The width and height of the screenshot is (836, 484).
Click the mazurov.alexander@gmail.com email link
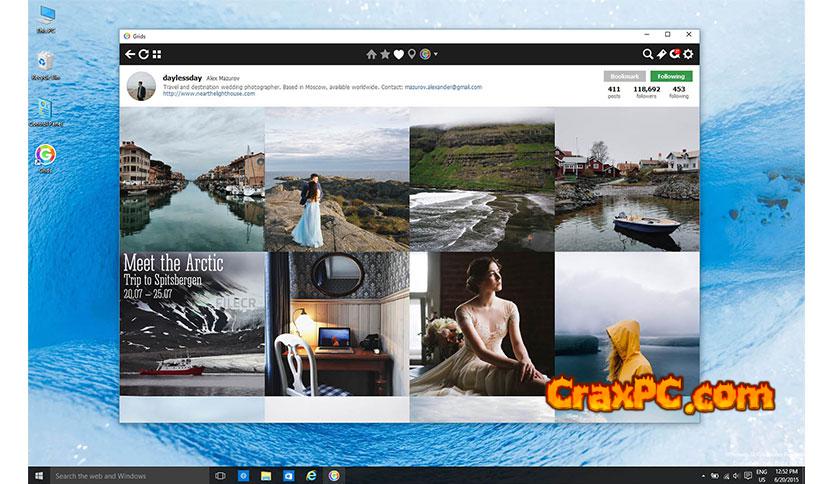pyautogui.click(x=443, y=87)
